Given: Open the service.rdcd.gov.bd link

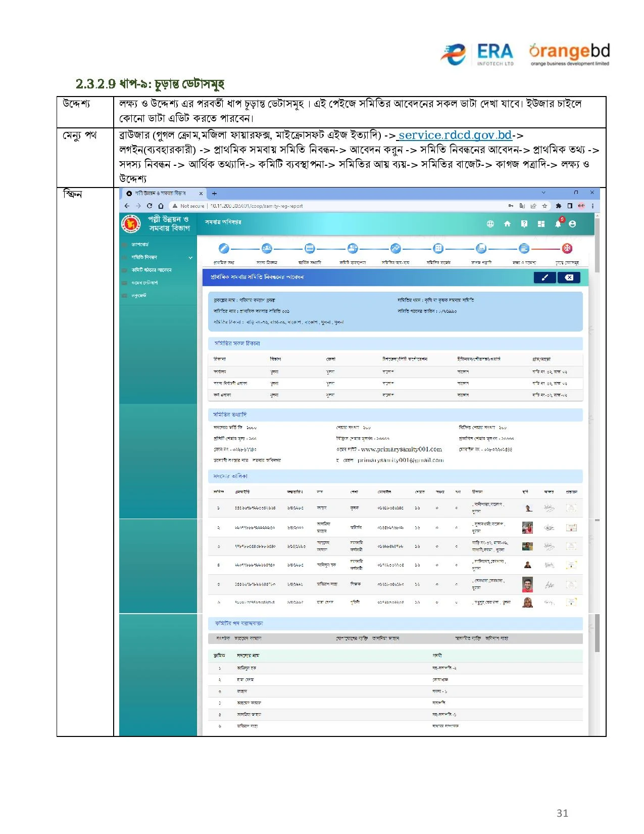Looking at the screenshot, I should click(455, 135).
